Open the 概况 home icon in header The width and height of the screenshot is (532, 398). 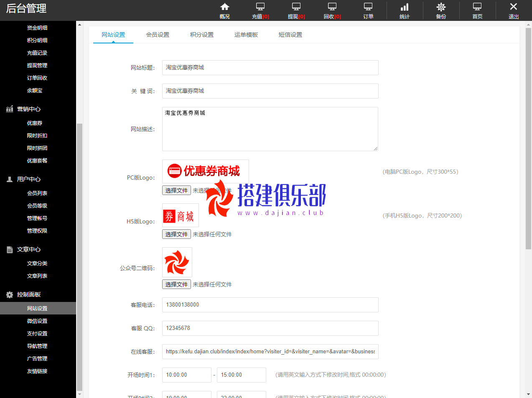(x=225, y=7)
